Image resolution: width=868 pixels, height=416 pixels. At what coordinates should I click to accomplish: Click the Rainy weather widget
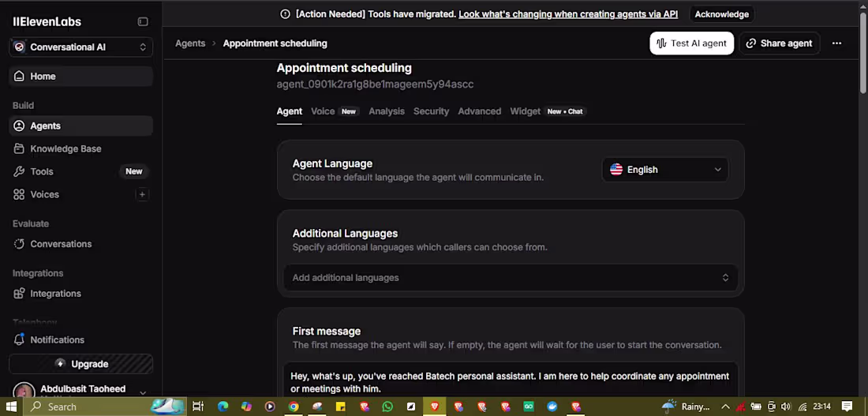click(x=685, y=407)
